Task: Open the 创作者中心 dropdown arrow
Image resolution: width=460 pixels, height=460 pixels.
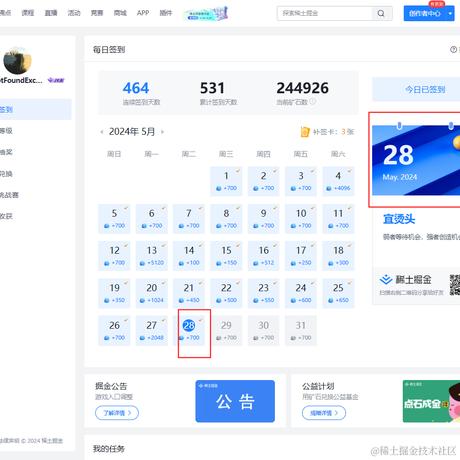Action: click(x=450, y=14)
